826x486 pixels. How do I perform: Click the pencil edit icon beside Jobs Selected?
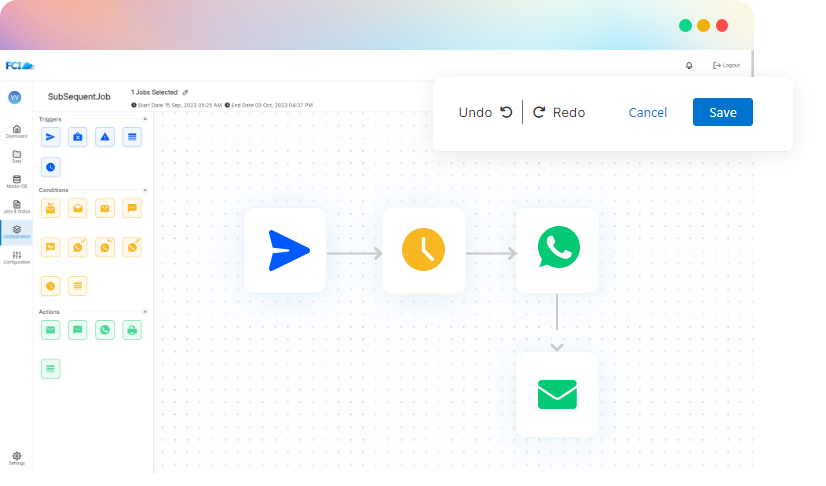point(185,92)
